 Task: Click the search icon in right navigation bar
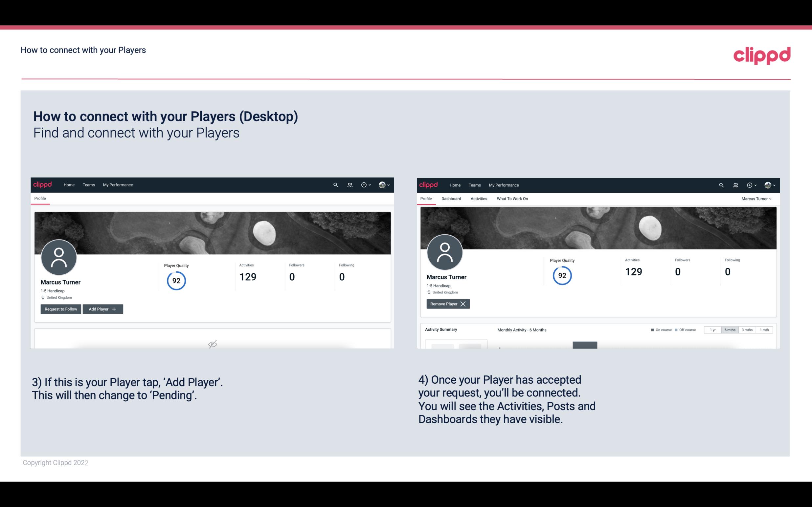tap(721, 185)
